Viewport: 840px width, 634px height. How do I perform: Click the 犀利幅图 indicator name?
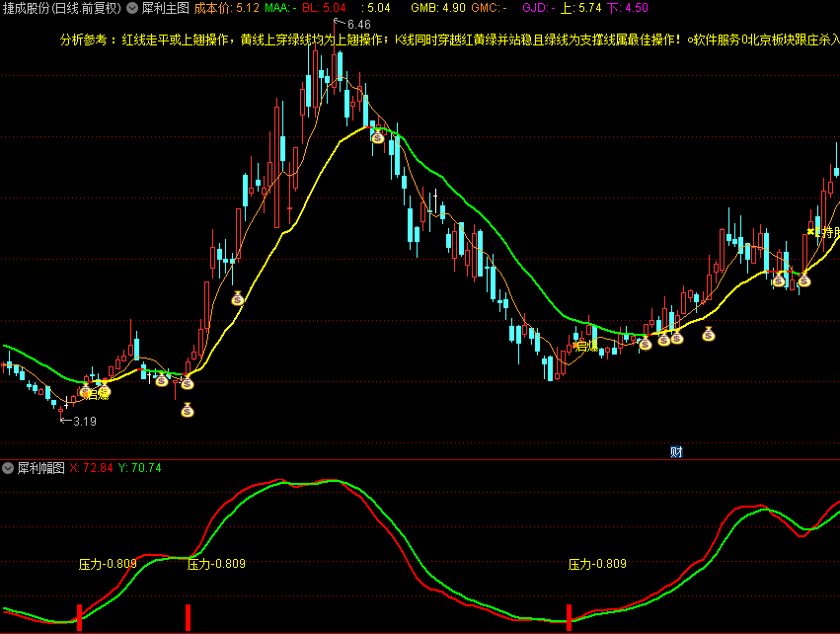[x=41, y=468]
